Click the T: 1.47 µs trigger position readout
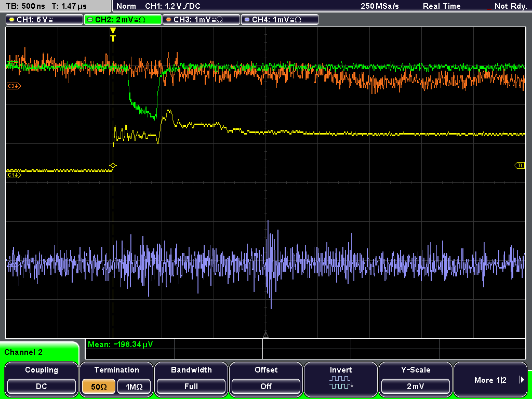 pyautogui.click(x=69, y=6)
